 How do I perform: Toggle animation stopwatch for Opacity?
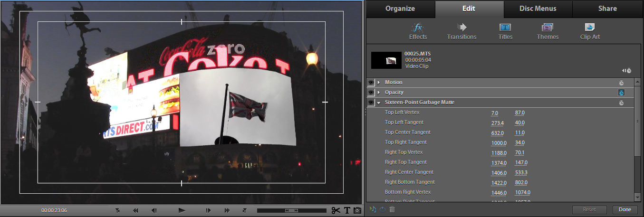pyautogui.click(x=621, y=93)
